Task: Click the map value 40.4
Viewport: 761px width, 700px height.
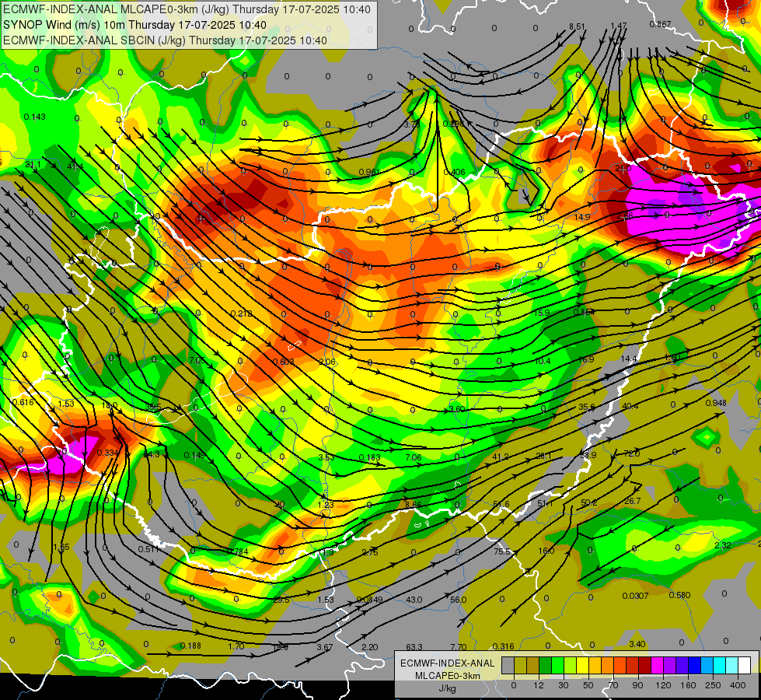Action: 630,406
